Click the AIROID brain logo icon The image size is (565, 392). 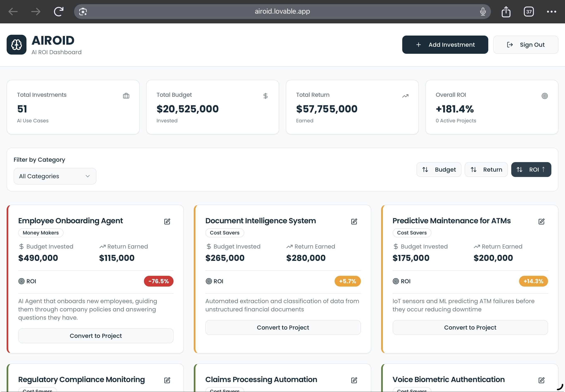click(17, 45)
